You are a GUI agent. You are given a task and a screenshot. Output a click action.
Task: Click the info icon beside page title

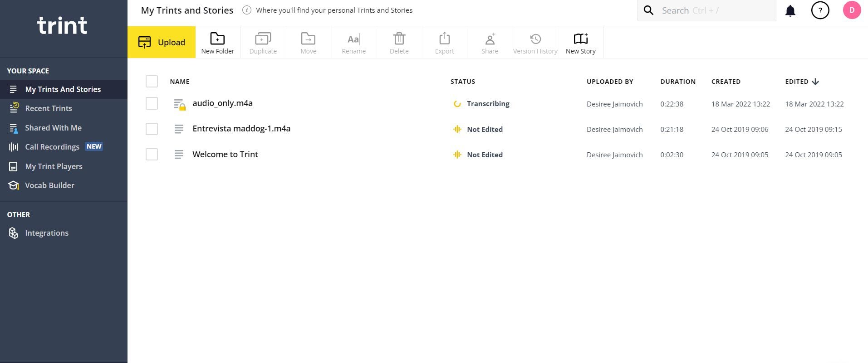tap(246, 10)
